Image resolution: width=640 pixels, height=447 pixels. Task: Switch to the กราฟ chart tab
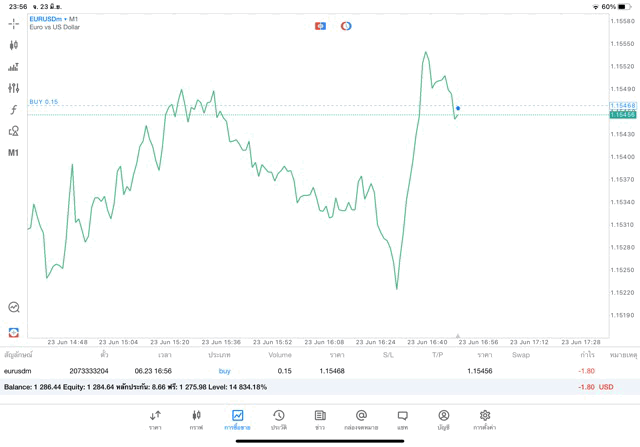[196, 420]
